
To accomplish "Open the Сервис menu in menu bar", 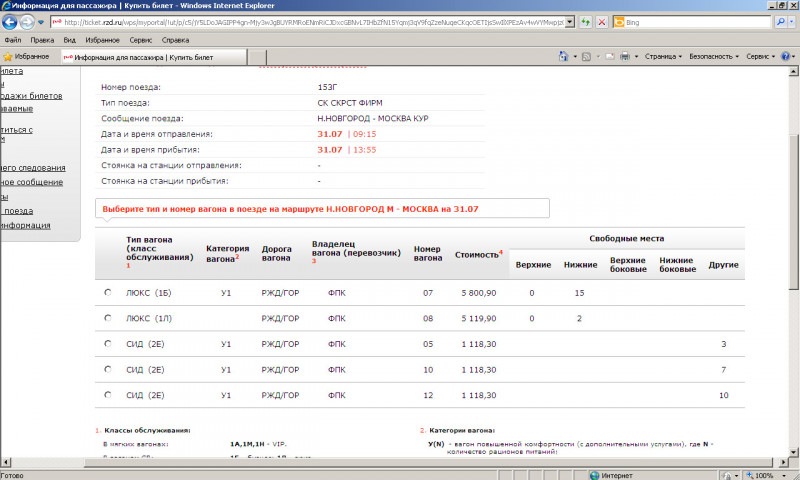I will click(140, 40).
